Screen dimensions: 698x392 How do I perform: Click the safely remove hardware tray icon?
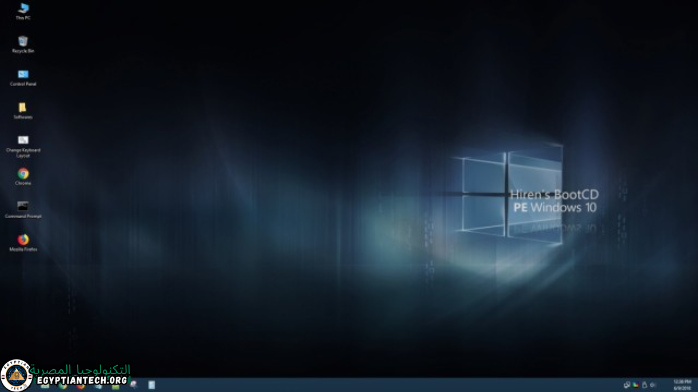(x=644, y=385)
